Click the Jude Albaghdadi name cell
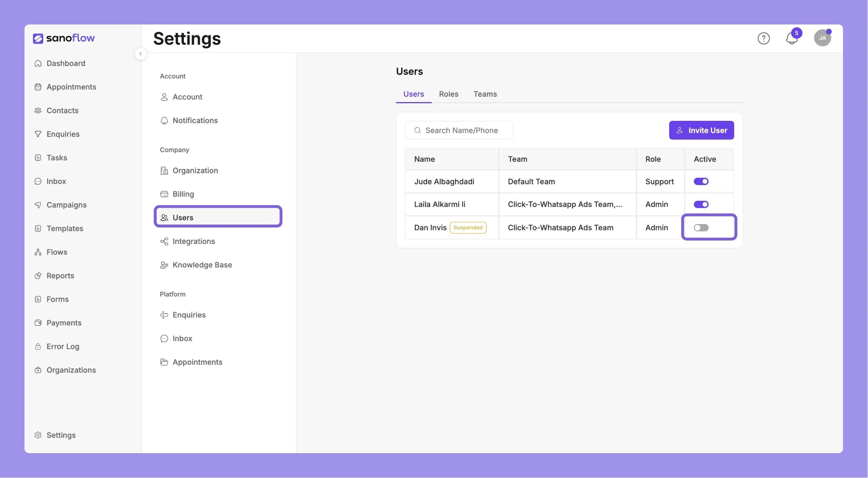 click(452, 182)
